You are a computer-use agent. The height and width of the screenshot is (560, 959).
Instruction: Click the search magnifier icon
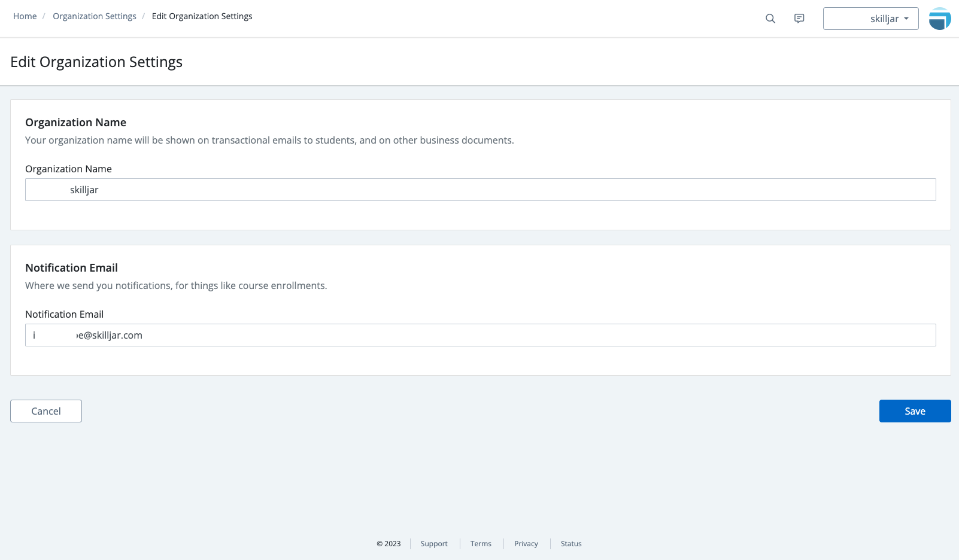[x=770, y=19]
